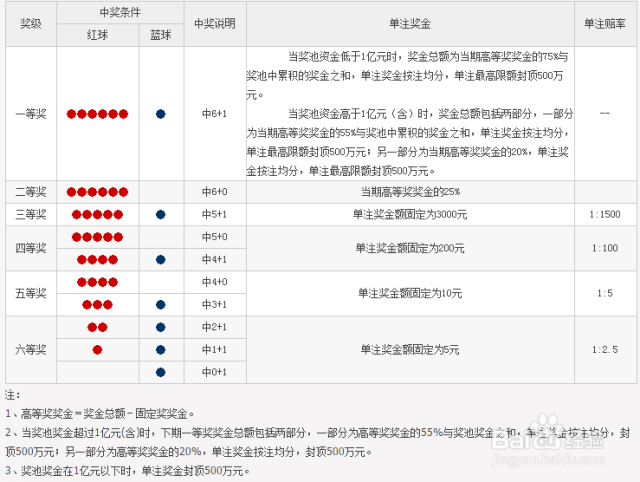Click the 中6+0 cell
Image resolution: width=640 pixels, height=482 pixels.
point(215,192)
